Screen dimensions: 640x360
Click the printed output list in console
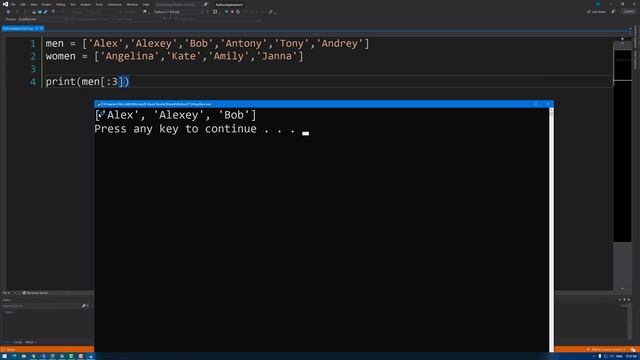click(176, 115)
